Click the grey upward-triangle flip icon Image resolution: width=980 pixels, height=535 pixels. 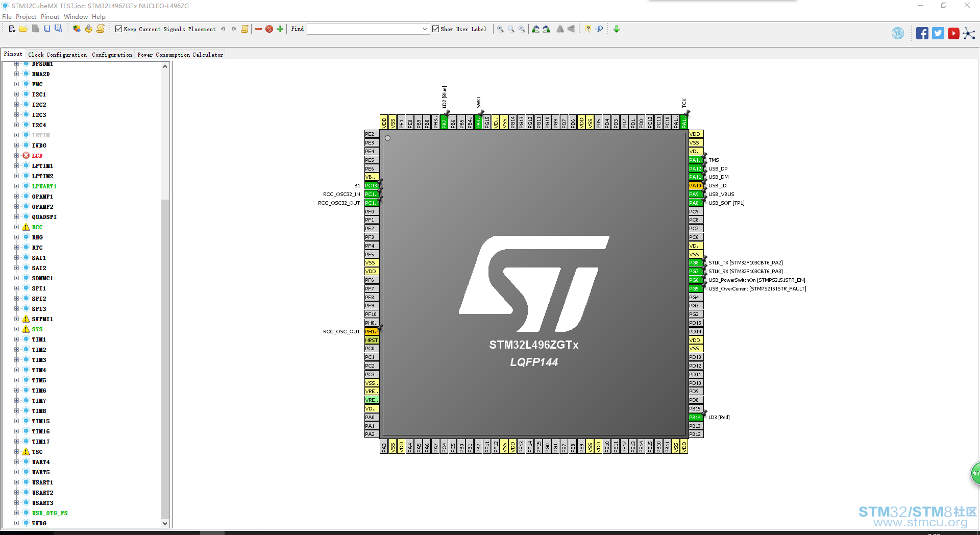click(x=560, y=29)
